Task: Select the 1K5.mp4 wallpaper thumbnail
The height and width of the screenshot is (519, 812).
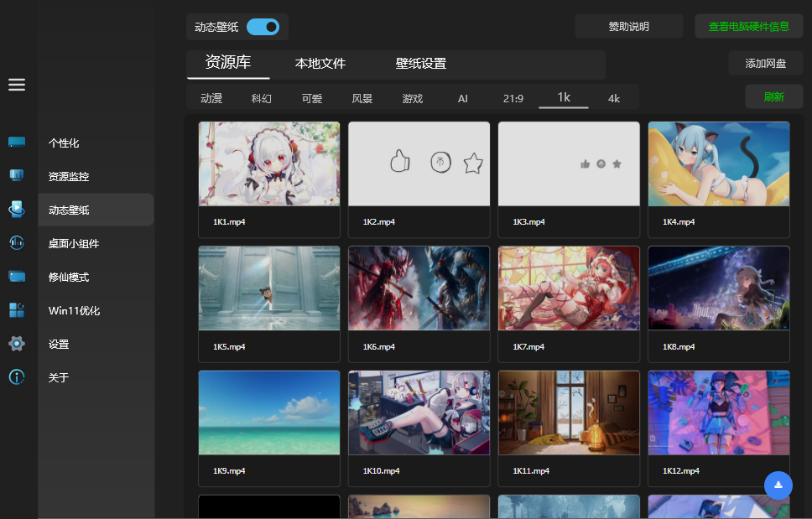Action: click(x=269, y=288)
